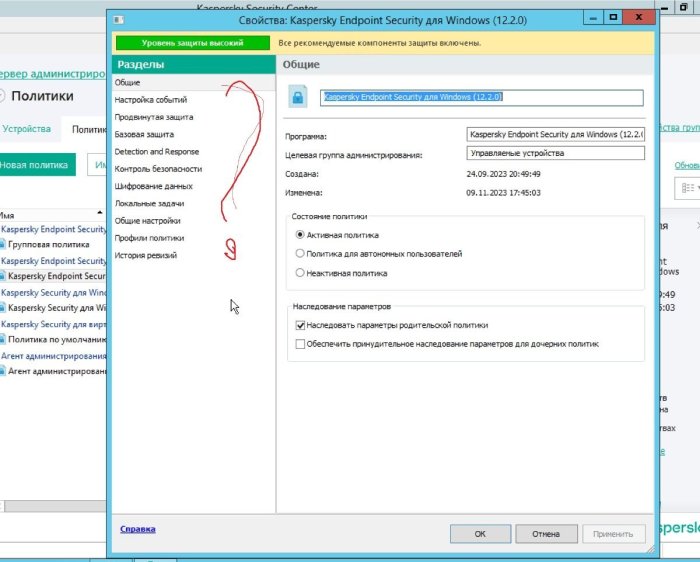Open the Общие section
Viewport: 700px width, 562px height.
point(127,83)
